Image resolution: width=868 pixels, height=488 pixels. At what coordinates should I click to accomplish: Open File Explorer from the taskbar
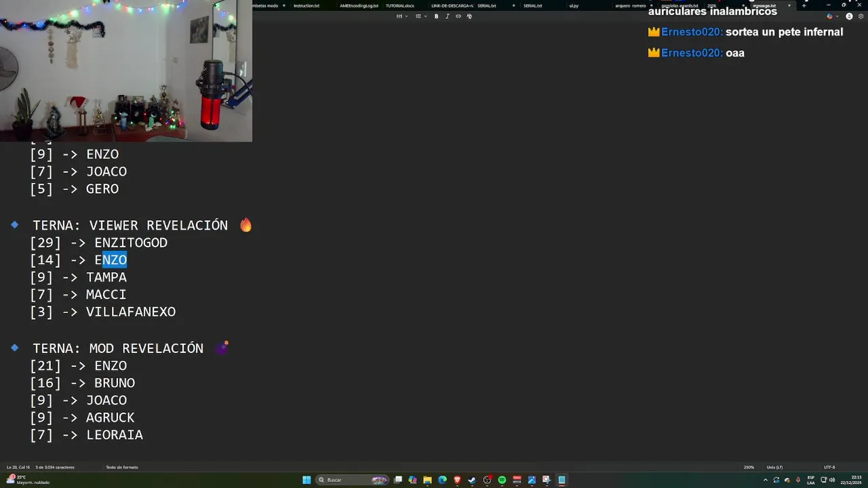point(427,480)
